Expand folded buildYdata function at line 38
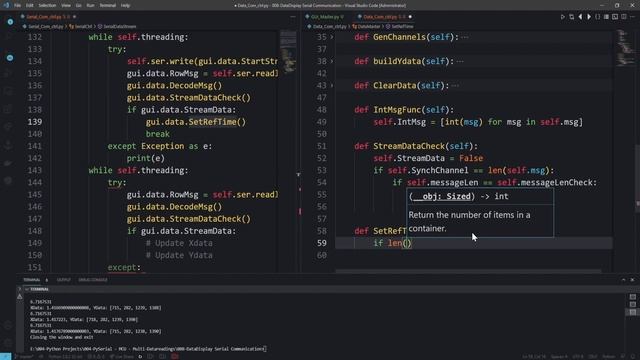 point(332,61)
